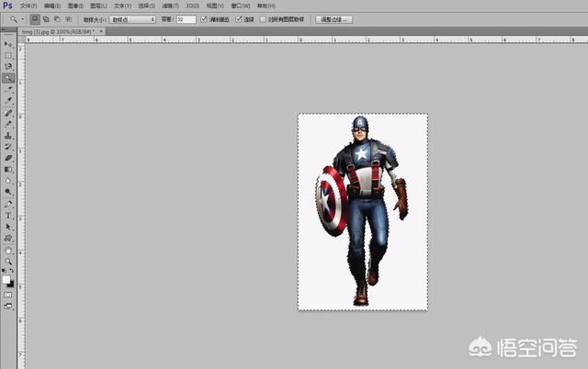Select the Path Selection tool
Screen dimensions: 588x369
coord(8,227)
